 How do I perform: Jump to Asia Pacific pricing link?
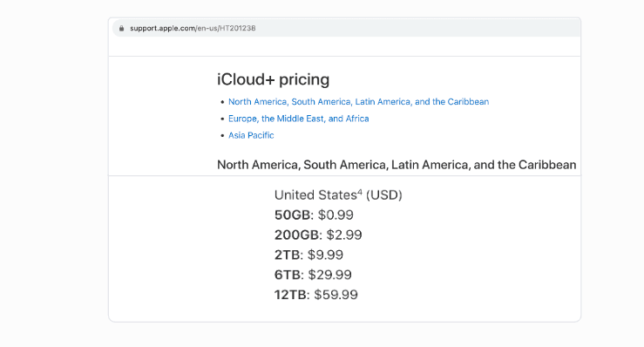(251, 135)
